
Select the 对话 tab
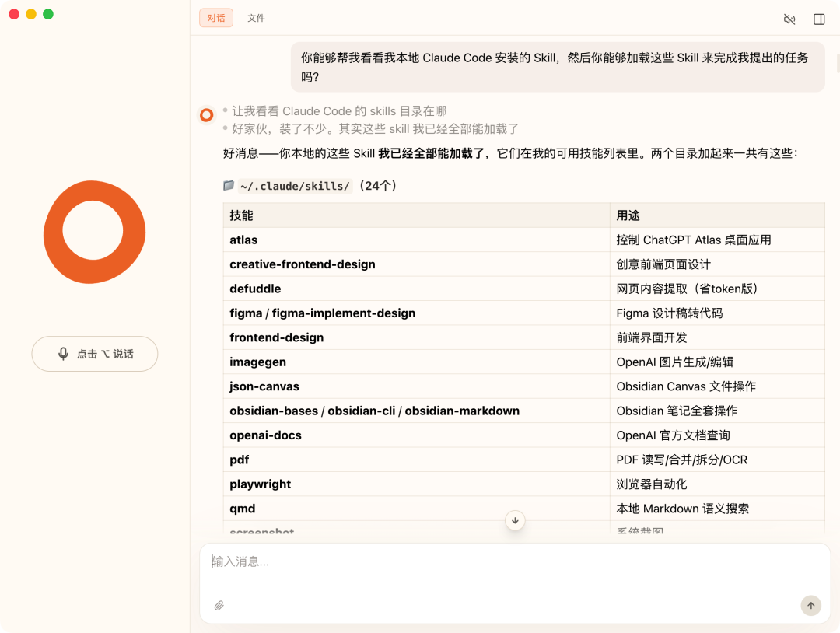pos(215,18)
